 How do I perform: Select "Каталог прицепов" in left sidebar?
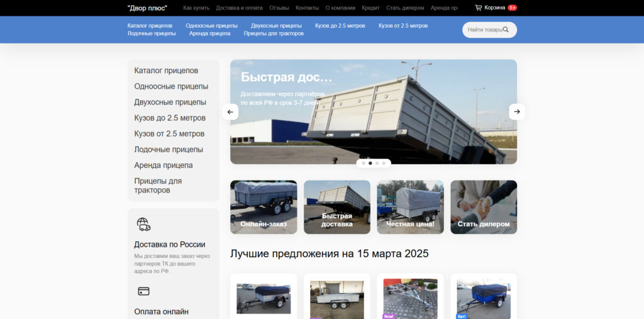point(166,70)
